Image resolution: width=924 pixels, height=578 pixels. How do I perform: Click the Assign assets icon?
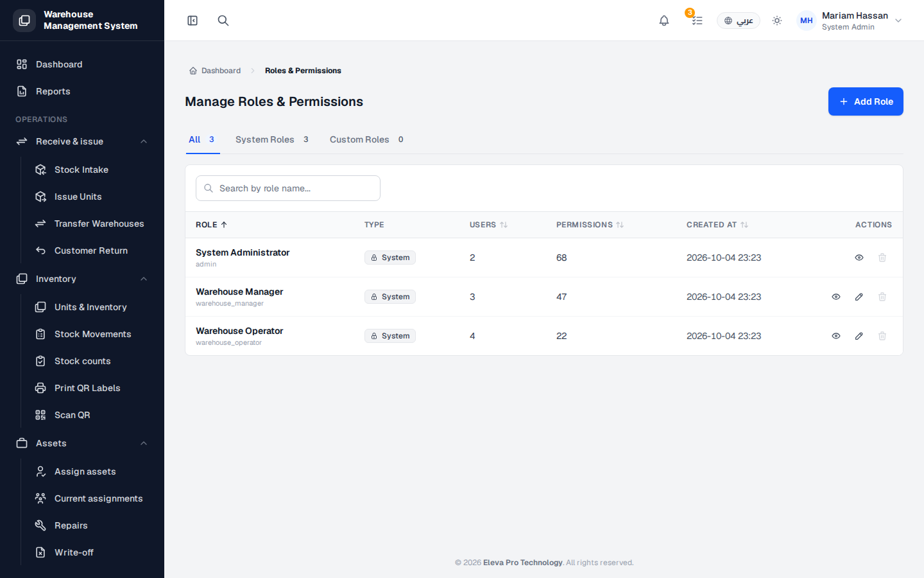[40, 471]
